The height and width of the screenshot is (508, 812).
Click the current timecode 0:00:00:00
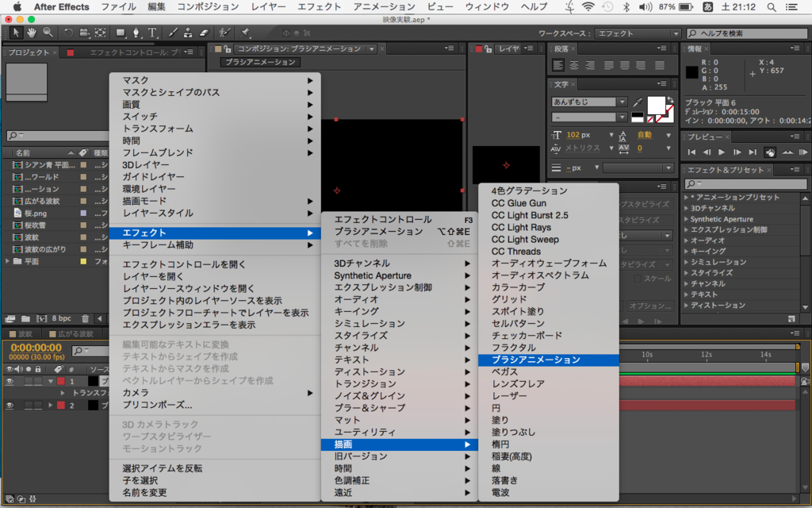tap(36, 348)
